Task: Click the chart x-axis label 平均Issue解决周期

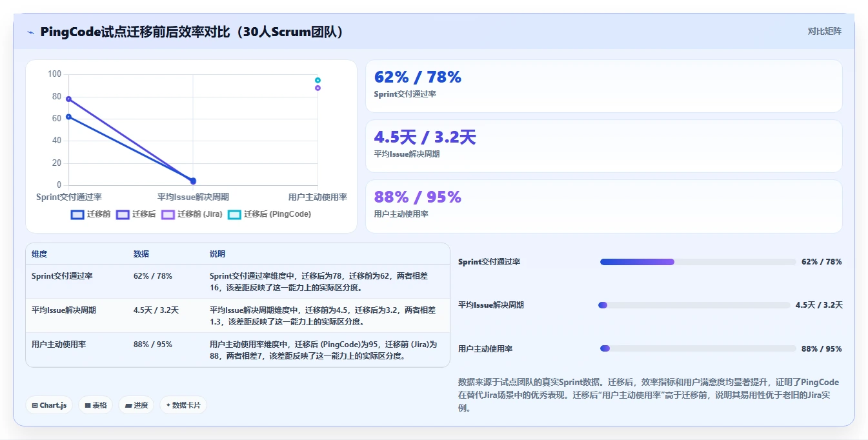Action: tap(193, 197)
